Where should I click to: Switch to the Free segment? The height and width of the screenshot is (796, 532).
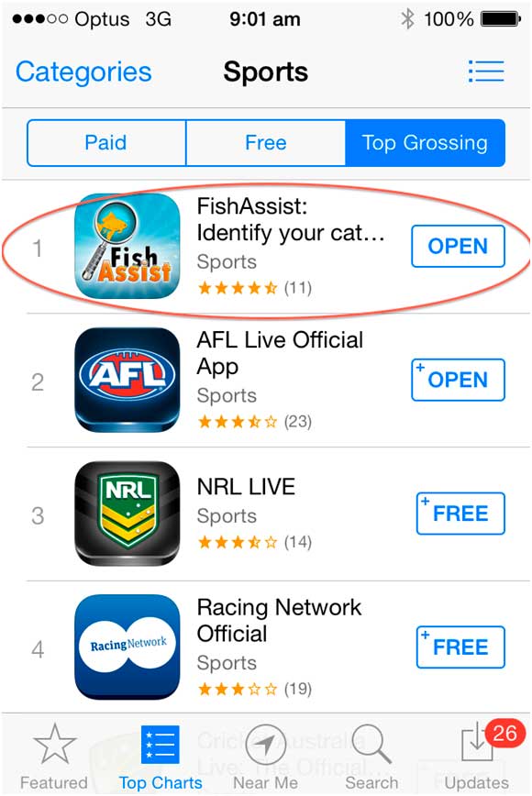click(x=265, y=143)
